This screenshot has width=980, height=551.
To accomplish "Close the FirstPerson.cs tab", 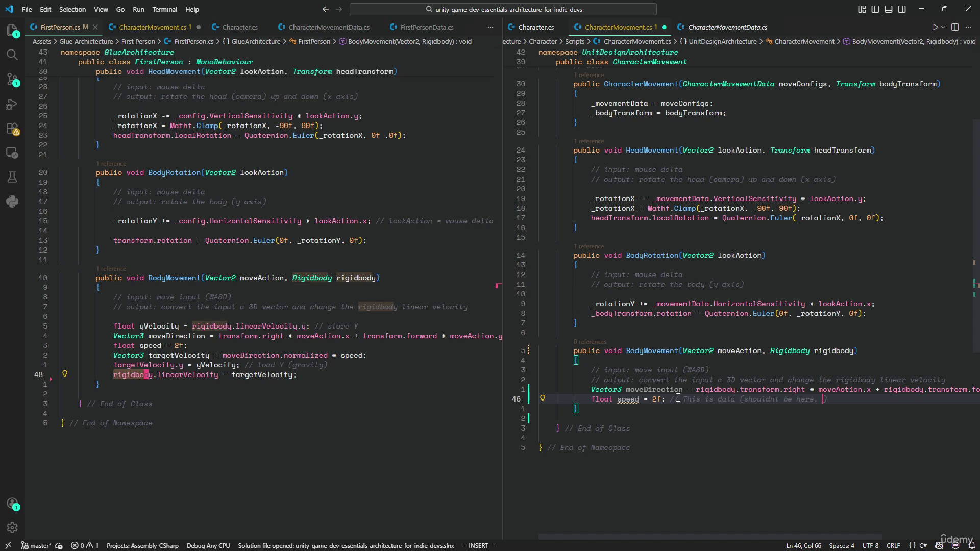I will pos(95,27).
